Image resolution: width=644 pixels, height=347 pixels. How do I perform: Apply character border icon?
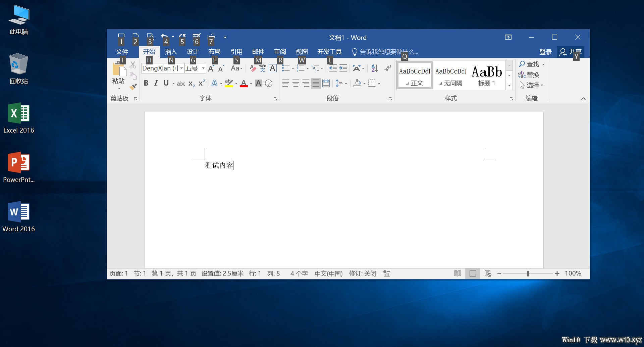pos(273,68)
